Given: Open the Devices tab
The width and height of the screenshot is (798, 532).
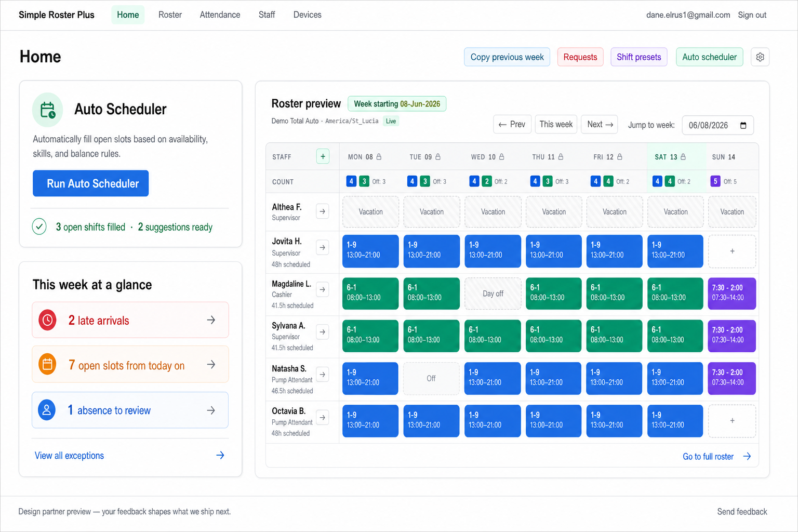Looking at the screenshot, I should click(307, 15).
